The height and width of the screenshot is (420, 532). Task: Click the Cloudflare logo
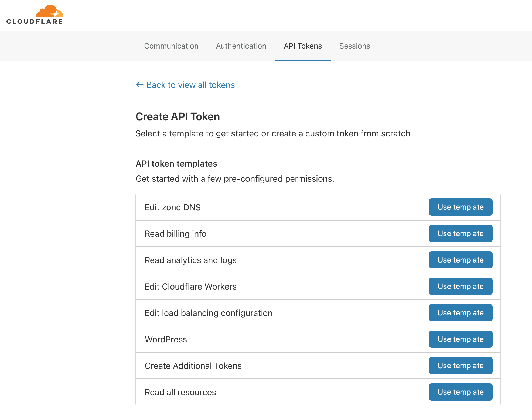pyautogui.click(x=35, y=15)
